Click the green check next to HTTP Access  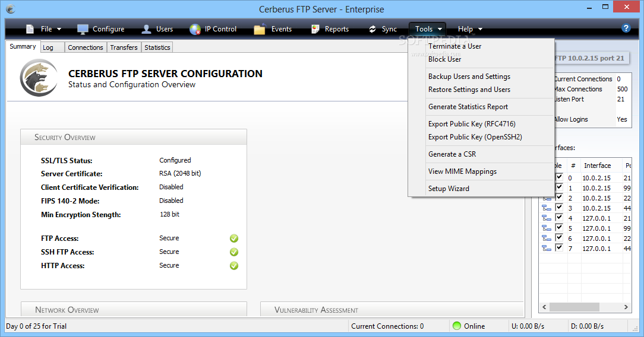[234, 266]
